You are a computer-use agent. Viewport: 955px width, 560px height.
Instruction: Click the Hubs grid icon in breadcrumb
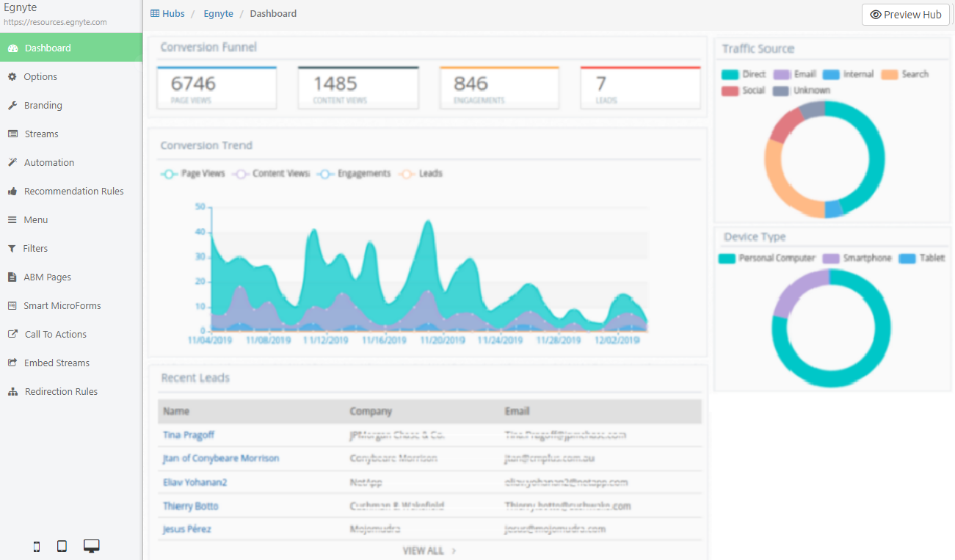pyautogui.click(x=155, y=13)
